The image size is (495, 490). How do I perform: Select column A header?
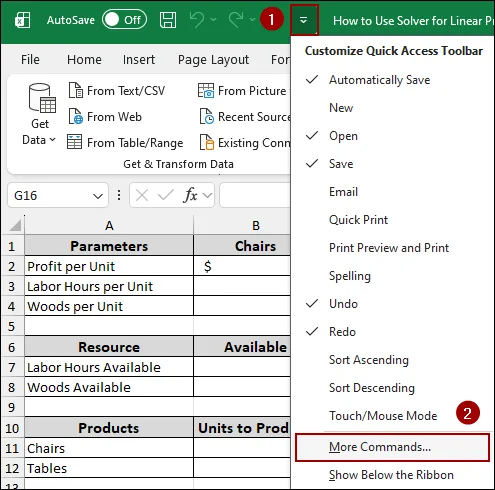pos(109,226)
